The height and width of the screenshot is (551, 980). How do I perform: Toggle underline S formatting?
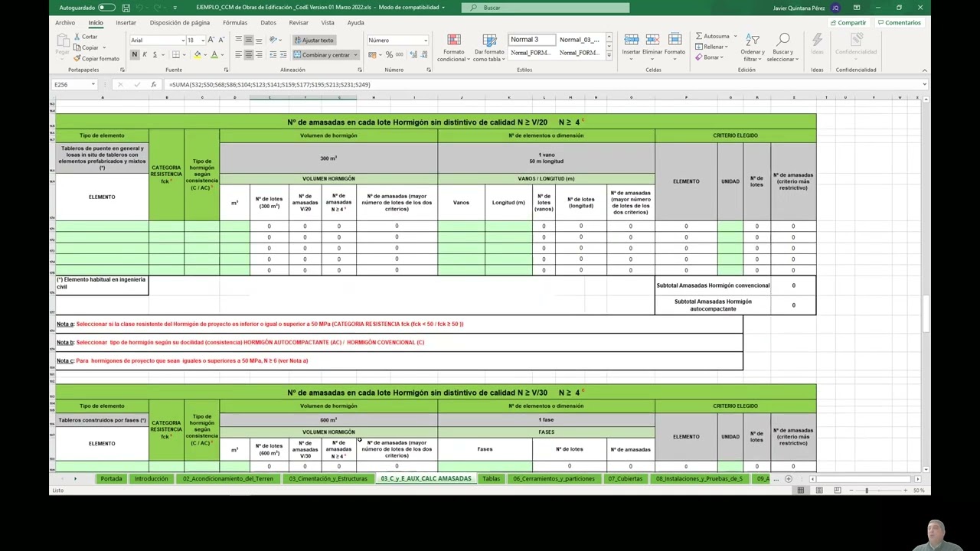[x=154, y=54]
